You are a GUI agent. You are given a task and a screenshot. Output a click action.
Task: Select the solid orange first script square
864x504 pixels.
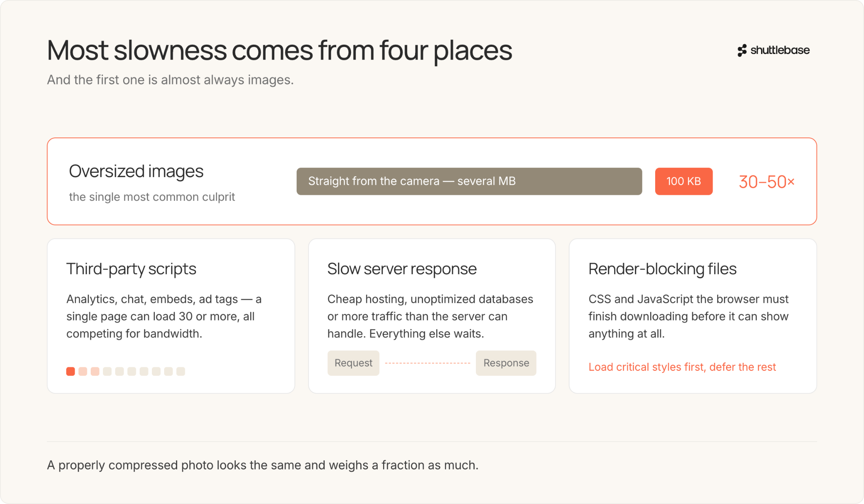[x=70, y=371]
